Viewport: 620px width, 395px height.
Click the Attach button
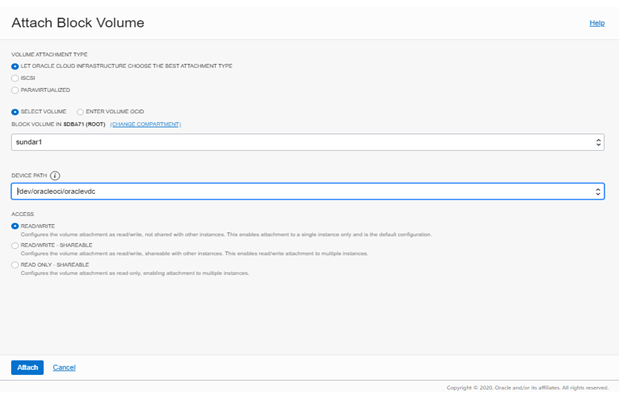(x=27, y=367)
